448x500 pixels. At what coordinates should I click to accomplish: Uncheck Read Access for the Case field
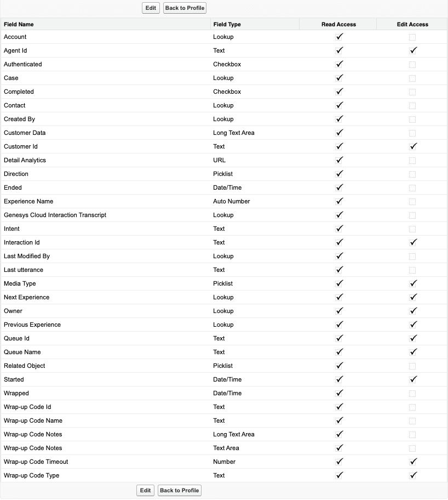click(340, 78)
